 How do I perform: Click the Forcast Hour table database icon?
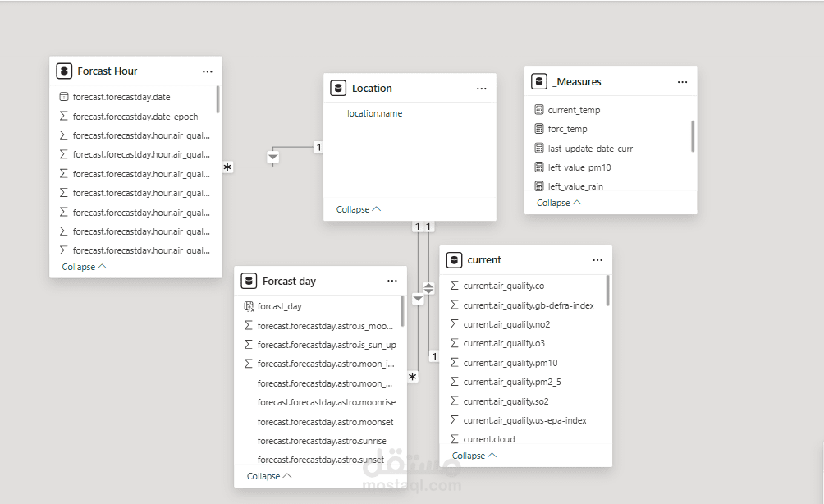point(64,71)
